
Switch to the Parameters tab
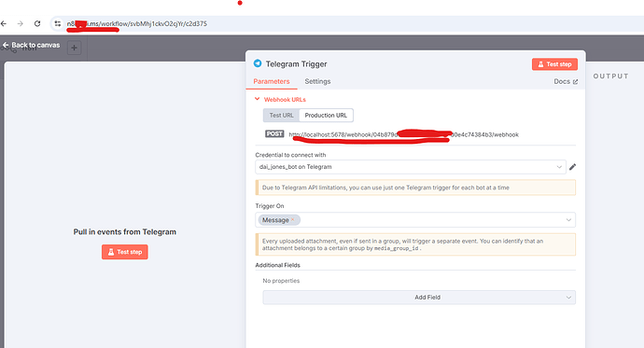click(x=272, y=81)
